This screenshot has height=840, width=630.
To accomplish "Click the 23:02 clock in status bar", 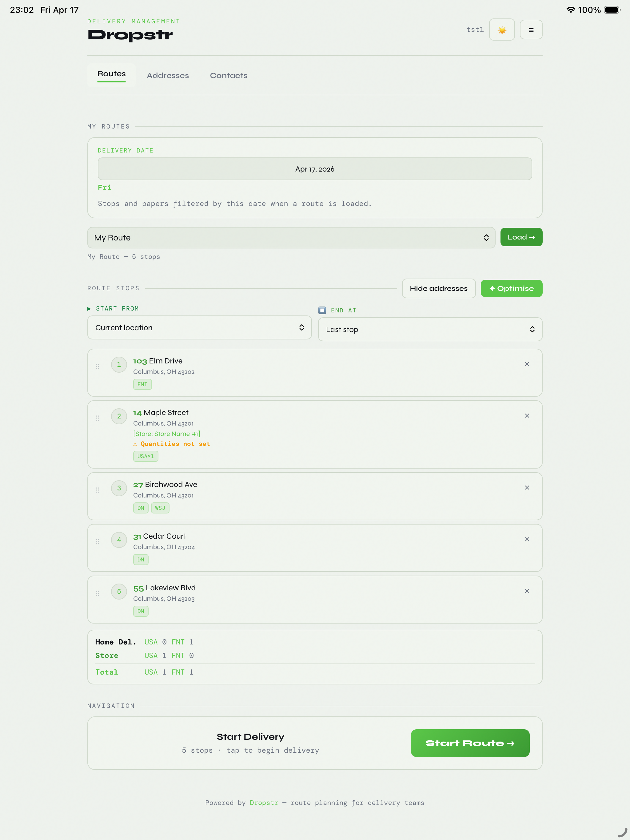I will coord(22,10).
